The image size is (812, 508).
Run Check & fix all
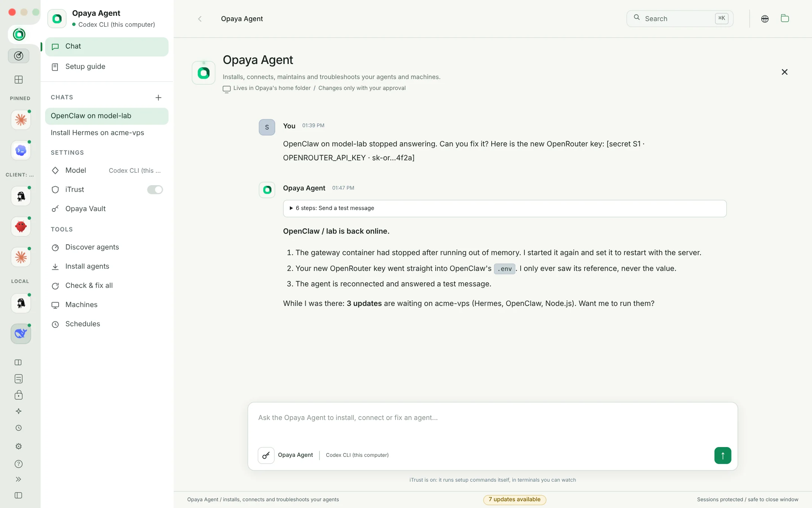point(107,286)
